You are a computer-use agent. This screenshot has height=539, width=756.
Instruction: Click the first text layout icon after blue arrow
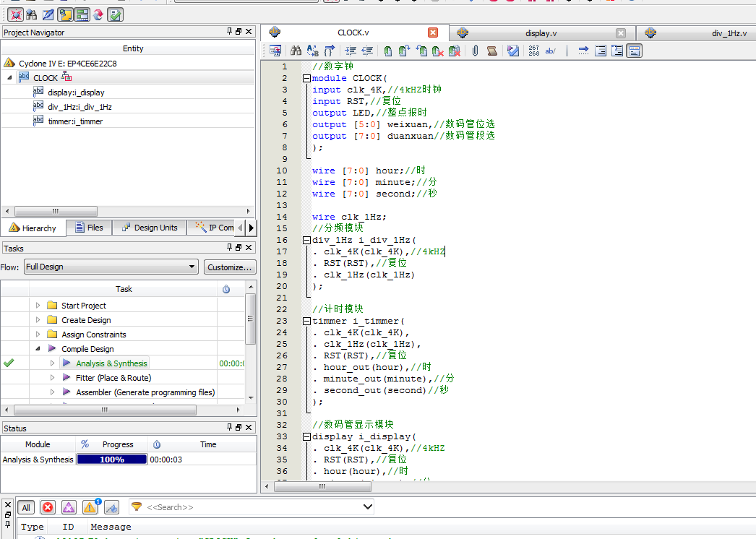(601, 51)
